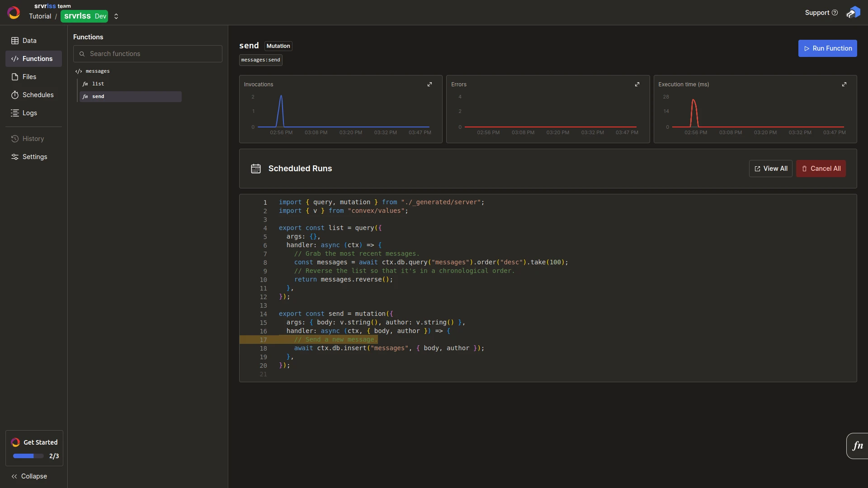Click line 8 const messages code
This screenshot has width=868, height=488.
tap(431, 263)
